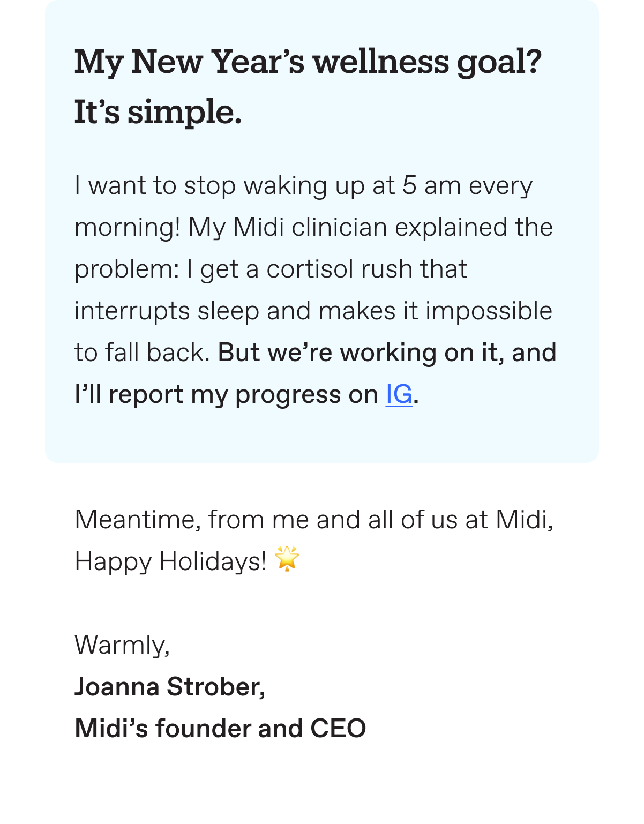Click the word "morning!" in the paragraph
This screenshot has width=644, height=824.
click(128, 228)
